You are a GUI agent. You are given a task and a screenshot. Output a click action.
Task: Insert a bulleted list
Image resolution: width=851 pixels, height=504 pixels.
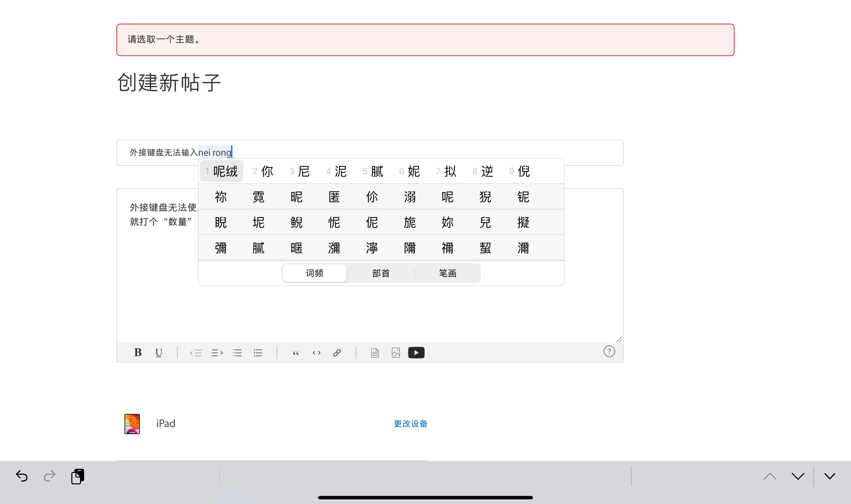258,353
